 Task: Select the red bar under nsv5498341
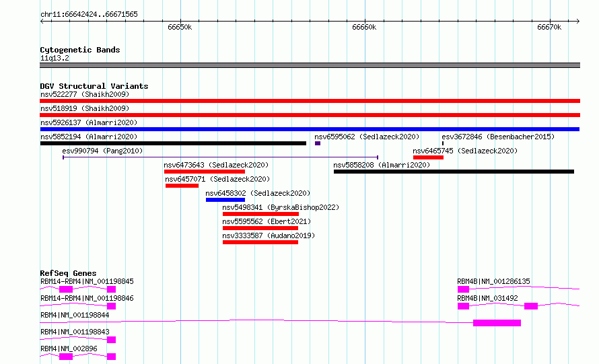tap(260, 214)
